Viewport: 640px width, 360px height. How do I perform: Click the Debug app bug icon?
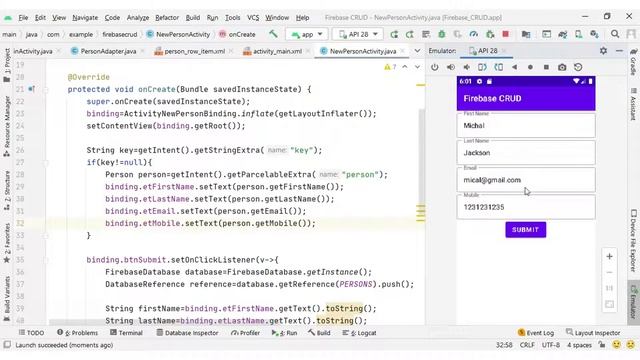pos(442,34)
